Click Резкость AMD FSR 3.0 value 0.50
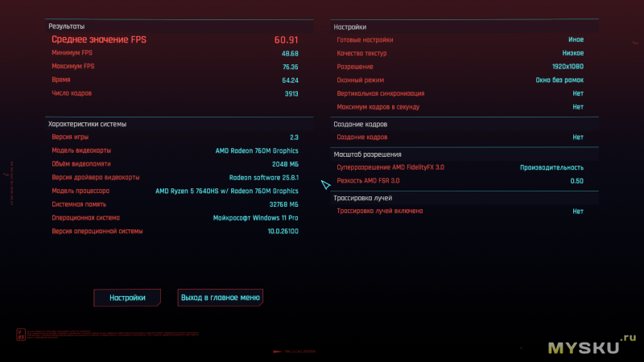This screenshot has width=644, height=362. click(x=576, y=181)
